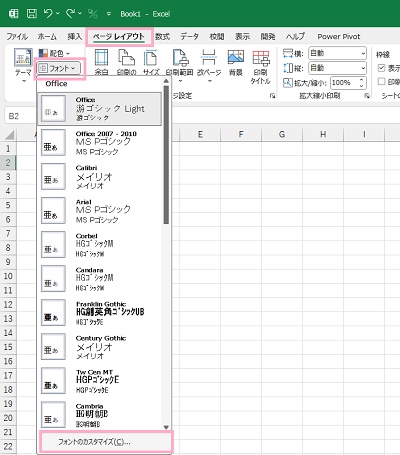The width and height of the screenshot is (400, 455).
Task: Save the workbook with the floppy icon
Action: tap(32, 14)
